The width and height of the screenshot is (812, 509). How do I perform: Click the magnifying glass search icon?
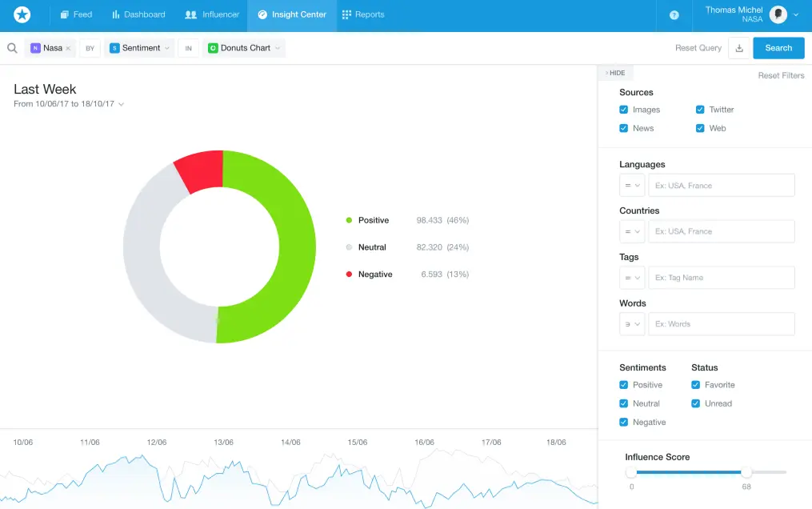point(13,48)
